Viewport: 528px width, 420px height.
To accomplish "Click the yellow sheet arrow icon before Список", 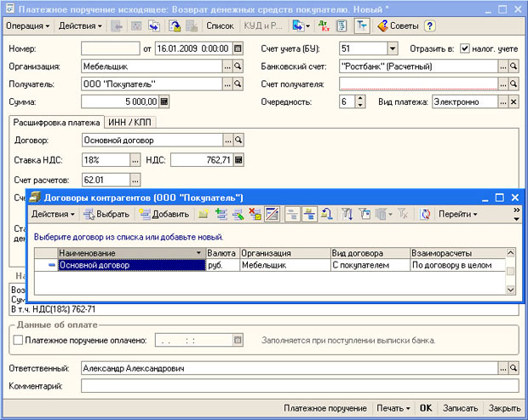I will [x=175, y=26].
